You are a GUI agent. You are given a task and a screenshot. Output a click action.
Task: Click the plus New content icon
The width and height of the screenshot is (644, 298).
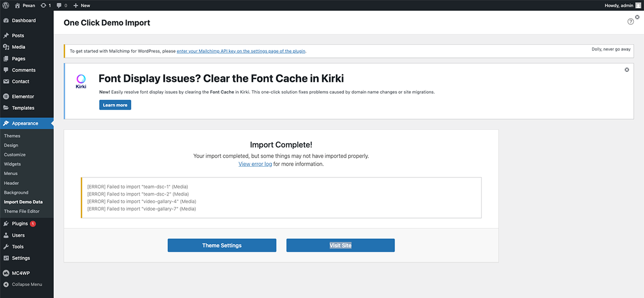click(x=76, y=5)
